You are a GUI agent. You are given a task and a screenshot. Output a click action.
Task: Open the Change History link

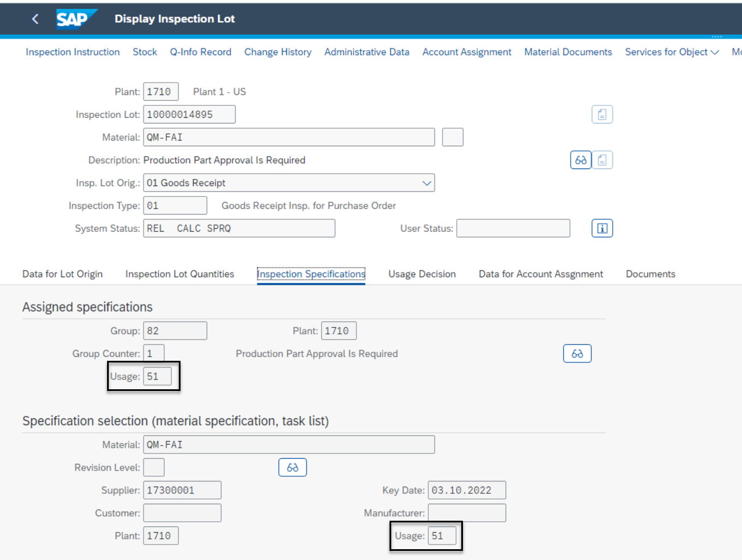pyautogui.click(x=277, y=52)
